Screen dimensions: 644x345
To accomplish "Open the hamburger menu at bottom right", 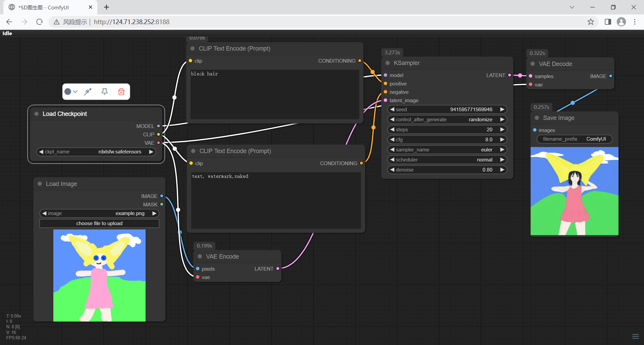I will pos(635,336).
